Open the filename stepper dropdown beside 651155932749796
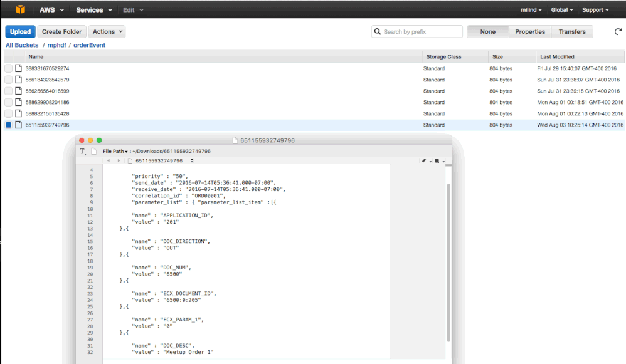The image size is (626, 364). [192, 160]
